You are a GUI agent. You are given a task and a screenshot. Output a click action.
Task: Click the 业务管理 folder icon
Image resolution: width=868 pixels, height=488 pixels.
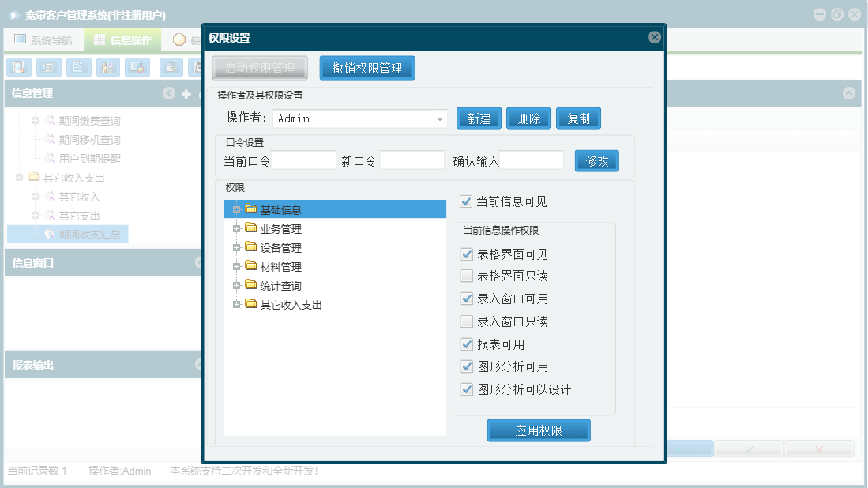251,228
